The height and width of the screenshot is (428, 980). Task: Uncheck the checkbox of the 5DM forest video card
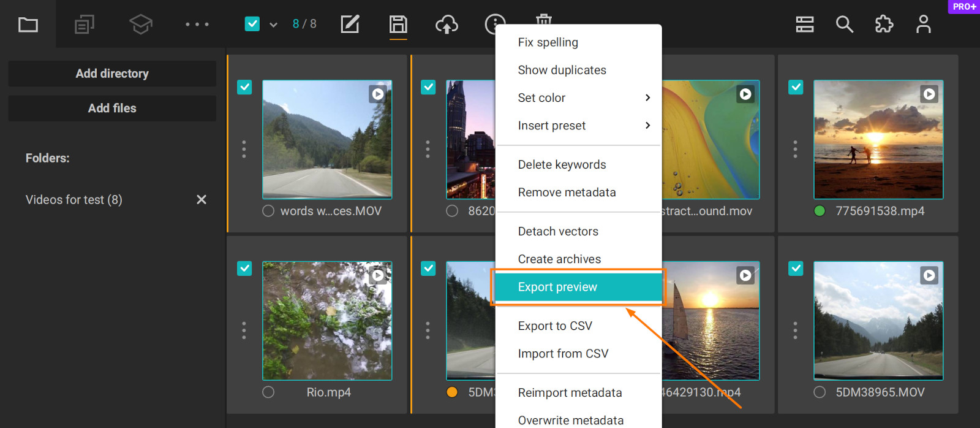pos(428,269)
